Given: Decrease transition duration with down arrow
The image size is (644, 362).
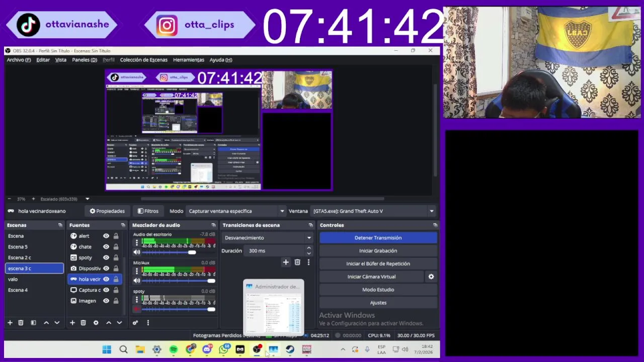Looking at the screenshot, I should click(309, 253).
